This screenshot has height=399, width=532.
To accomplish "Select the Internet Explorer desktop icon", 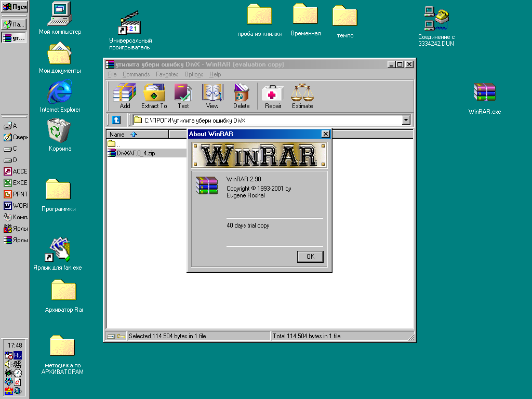I will tap(60, 96).
